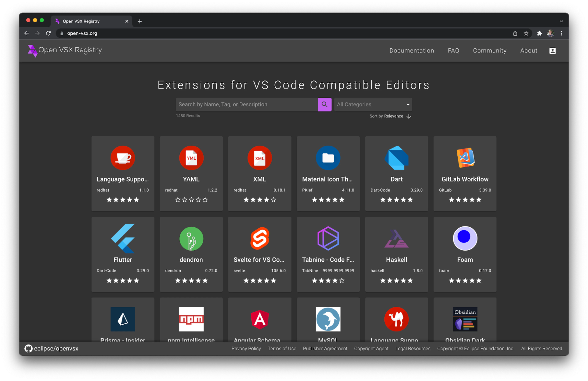This screenshot has width=588, height=381.
Task: Go back with the browser back arrow
Action: pos(27,33)
